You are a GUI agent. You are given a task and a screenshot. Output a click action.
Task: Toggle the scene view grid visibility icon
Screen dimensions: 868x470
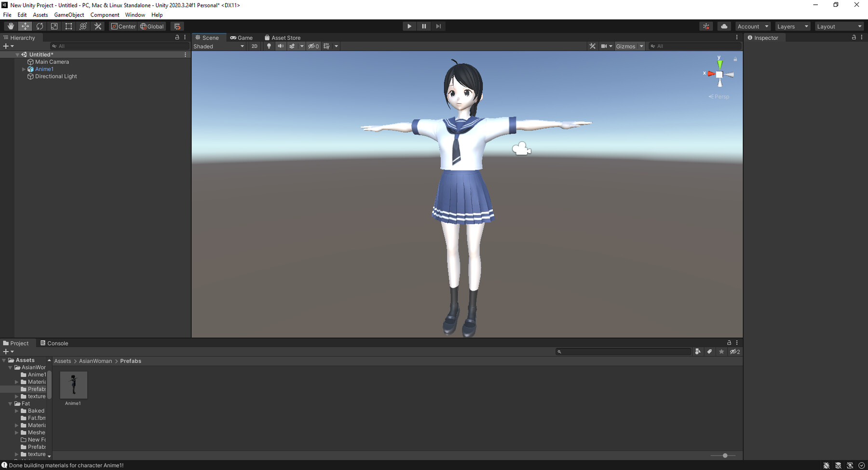pos(326,46)
